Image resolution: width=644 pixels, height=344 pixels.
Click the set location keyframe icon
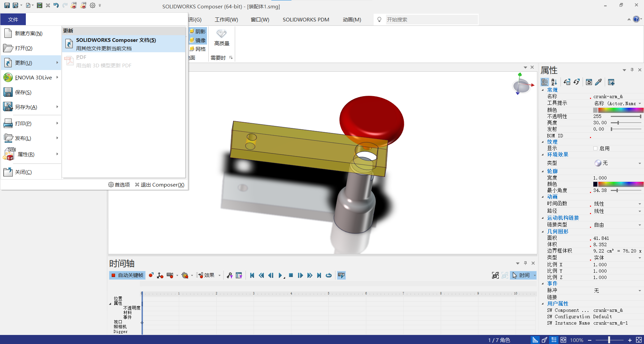(x=160, y=275)
